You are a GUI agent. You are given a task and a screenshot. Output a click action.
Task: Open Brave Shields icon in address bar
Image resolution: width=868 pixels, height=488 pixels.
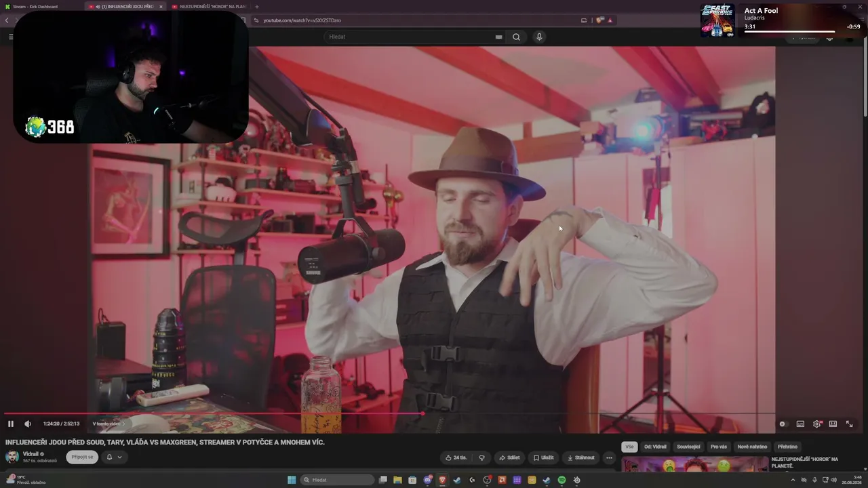pyautogui.click(x=599, y=20)
